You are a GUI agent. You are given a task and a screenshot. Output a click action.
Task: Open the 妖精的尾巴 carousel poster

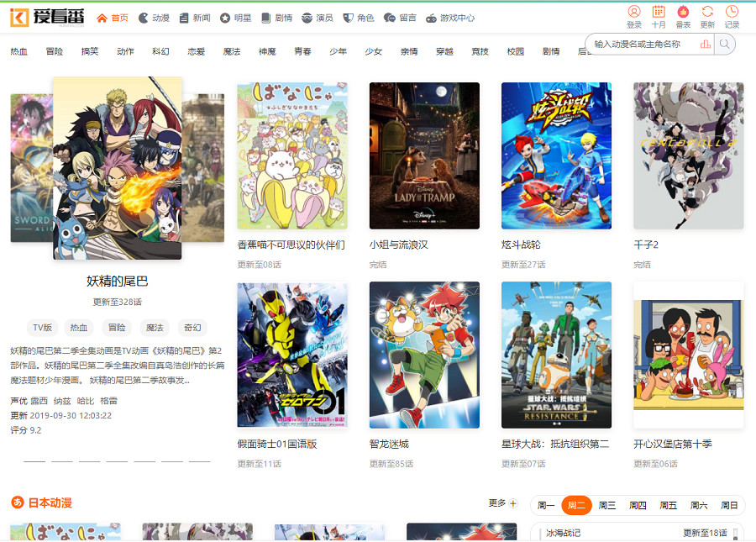(117, 168)
